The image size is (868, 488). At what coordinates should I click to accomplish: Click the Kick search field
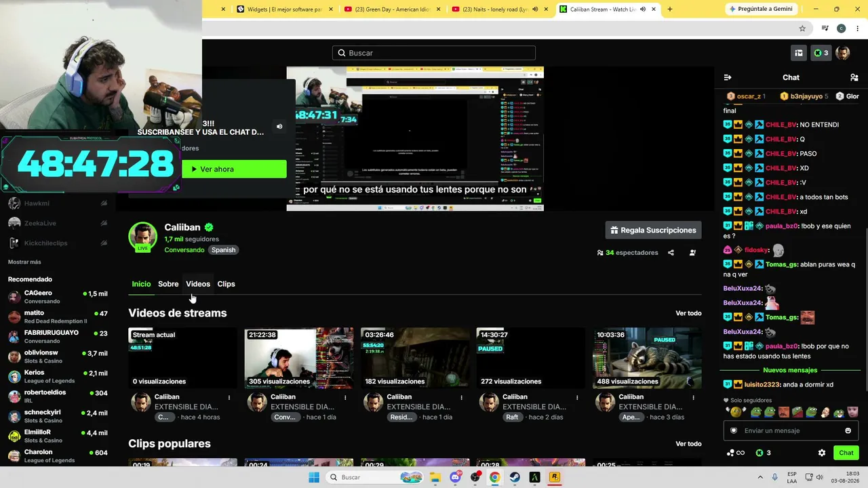[x=434, y=53]
